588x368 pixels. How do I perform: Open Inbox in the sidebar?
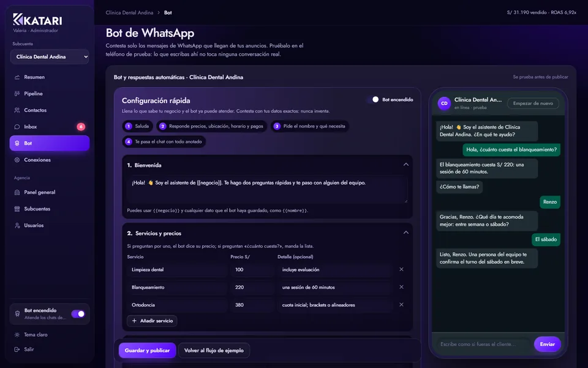coord(50,127)
